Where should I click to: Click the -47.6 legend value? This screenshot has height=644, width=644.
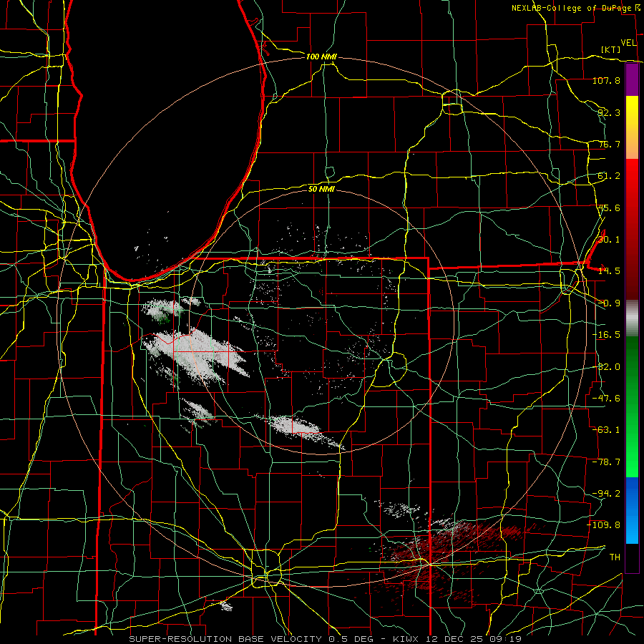pos(606,399)
